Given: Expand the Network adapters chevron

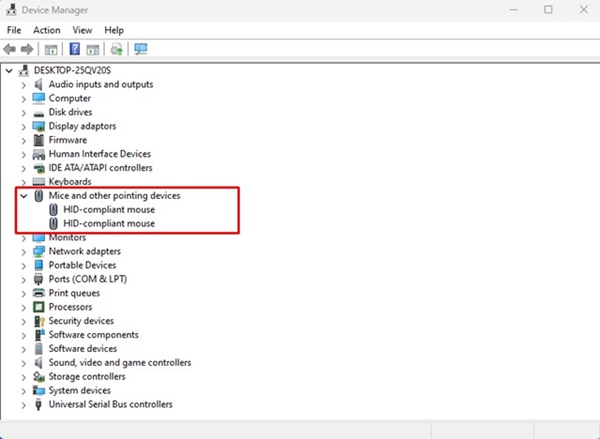Looking at the screenshot, I should point(24,252).
